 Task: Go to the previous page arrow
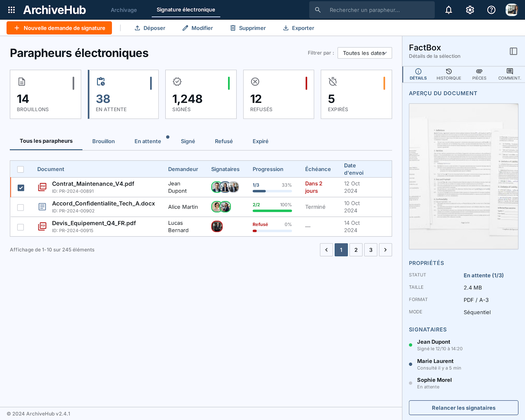click(326, 250)
